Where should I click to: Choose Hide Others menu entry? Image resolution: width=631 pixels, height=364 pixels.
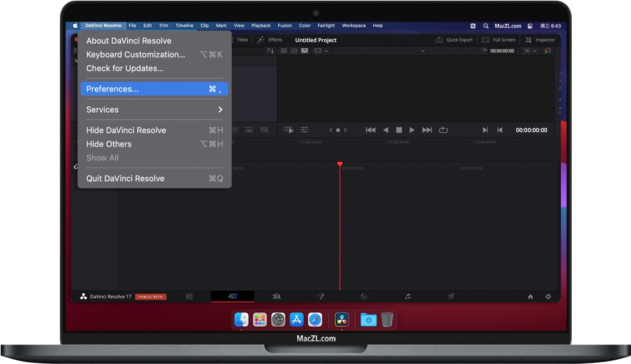tap(154, 144)
